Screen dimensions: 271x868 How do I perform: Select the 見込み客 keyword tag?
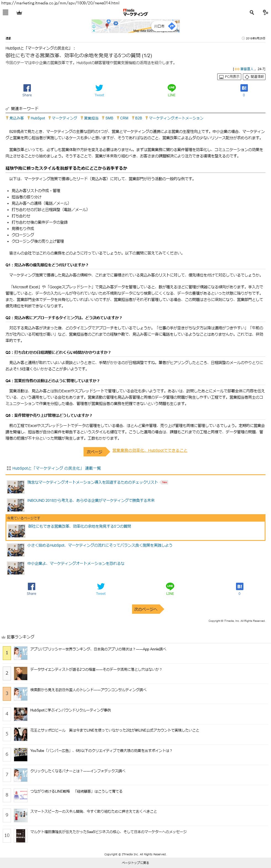[x=15, y=118]
